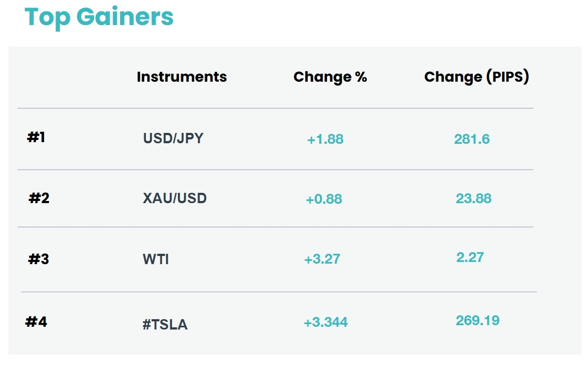This screenshot has width=588, height=366.
Task: Click the #2 rank label
Action: [39, 198]
